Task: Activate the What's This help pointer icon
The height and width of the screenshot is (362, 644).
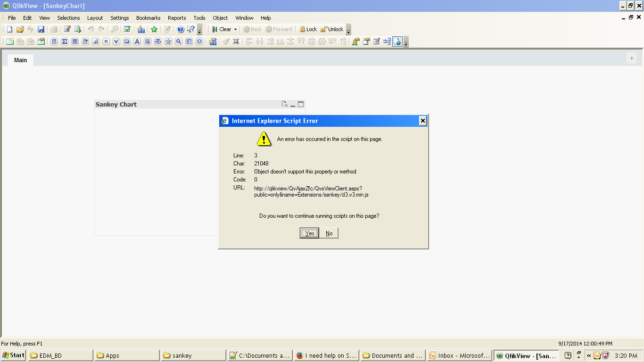Action: coord(191,29)
